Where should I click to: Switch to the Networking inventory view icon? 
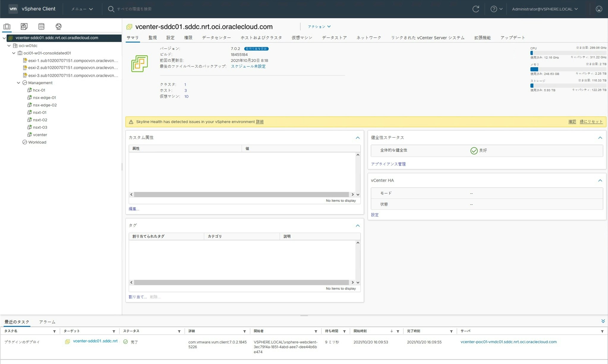click(x=59, y=26)
